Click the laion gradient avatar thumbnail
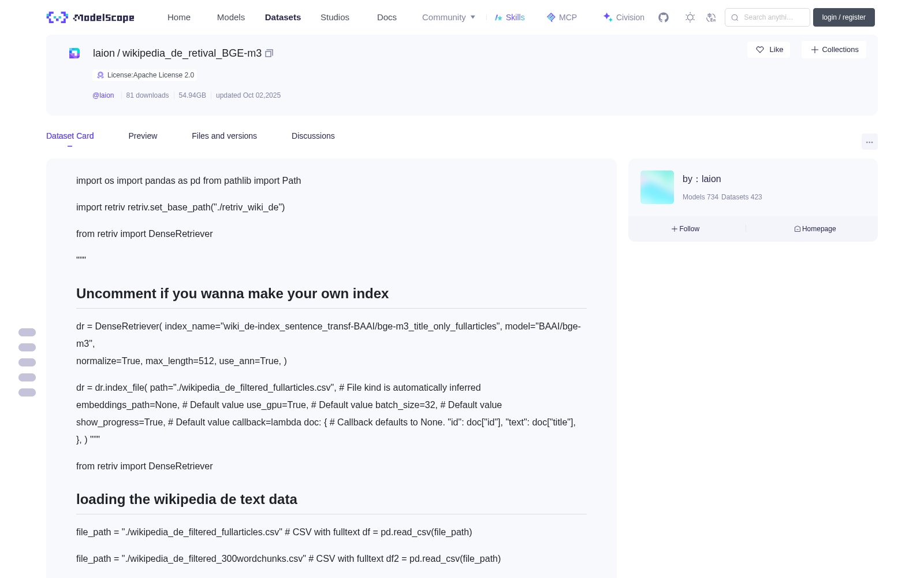Viewport: 924px width, 578px height. point(657,187)
